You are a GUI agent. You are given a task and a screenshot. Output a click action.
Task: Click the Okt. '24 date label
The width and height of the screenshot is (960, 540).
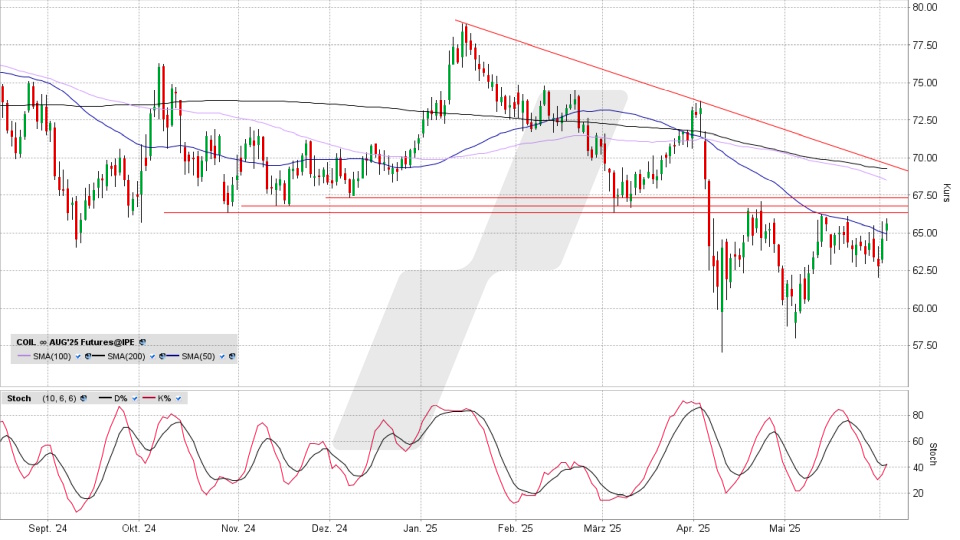pos(139,529)
